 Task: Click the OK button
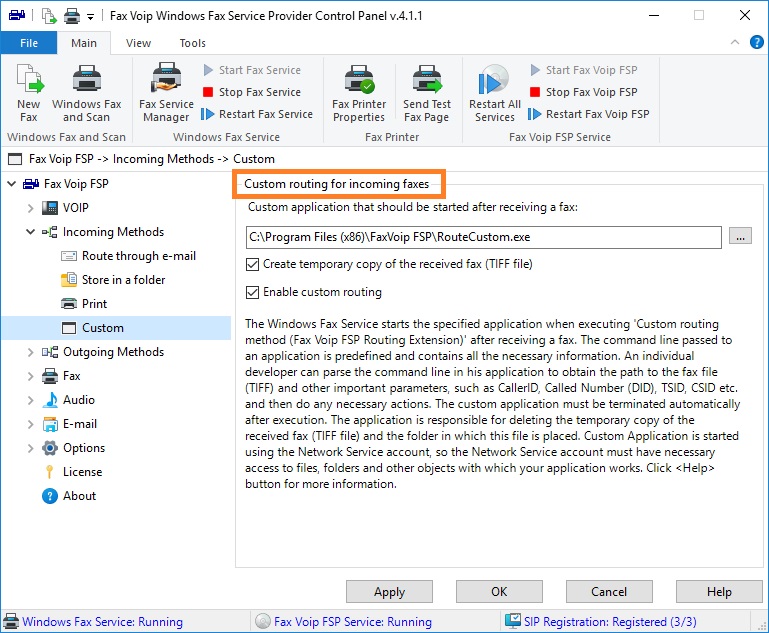point(499,592)
